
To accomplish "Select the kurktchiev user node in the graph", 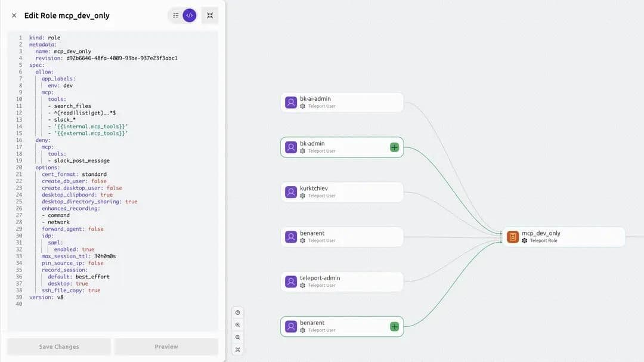I will (342, 191).
